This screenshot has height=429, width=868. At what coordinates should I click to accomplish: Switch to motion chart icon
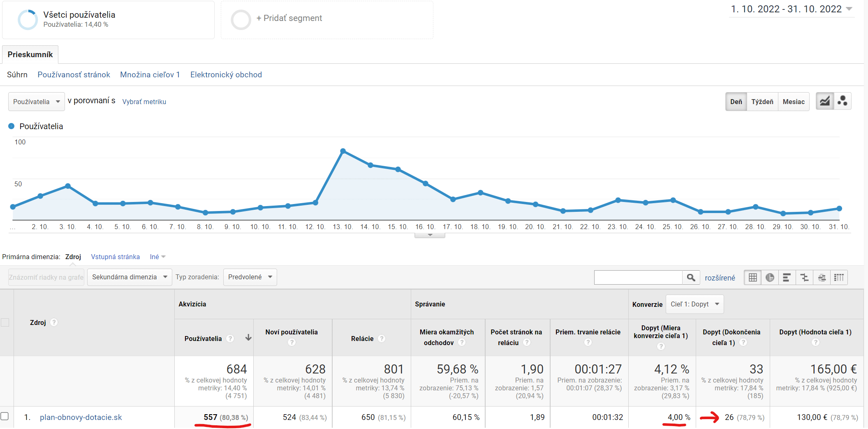click(842, 101)
